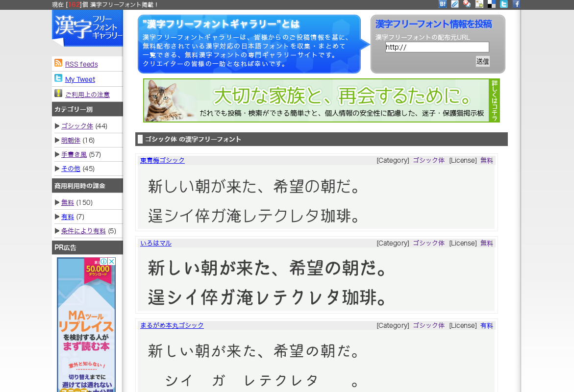Click the yellow exclamation notice icon
The width and height of the screenshot is (574, 392).
coord(58,93)
